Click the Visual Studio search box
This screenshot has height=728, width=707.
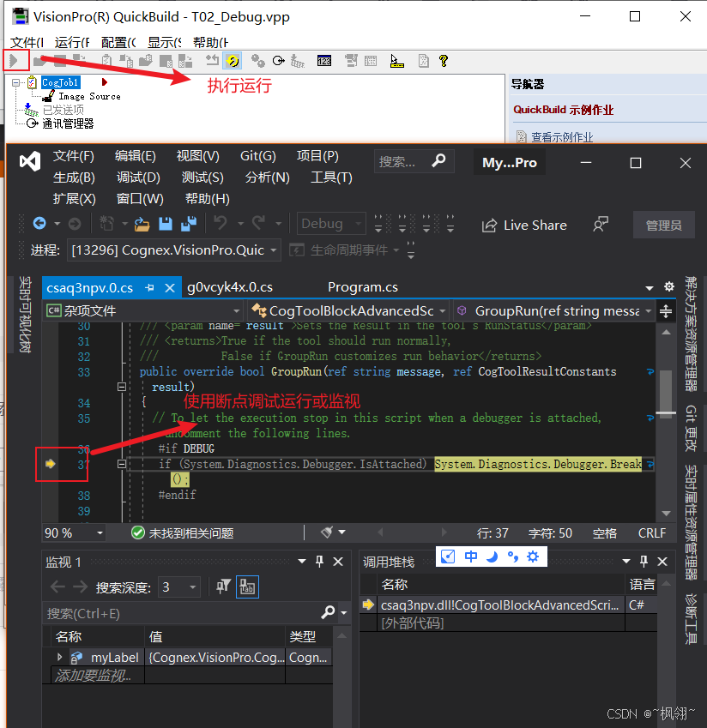(414, 161)
